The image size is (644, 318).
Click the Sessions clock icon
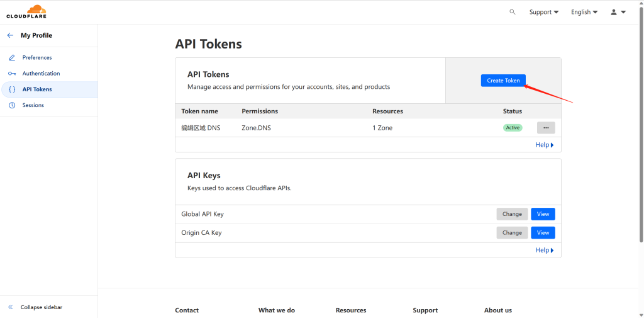(x=12, y=105)
